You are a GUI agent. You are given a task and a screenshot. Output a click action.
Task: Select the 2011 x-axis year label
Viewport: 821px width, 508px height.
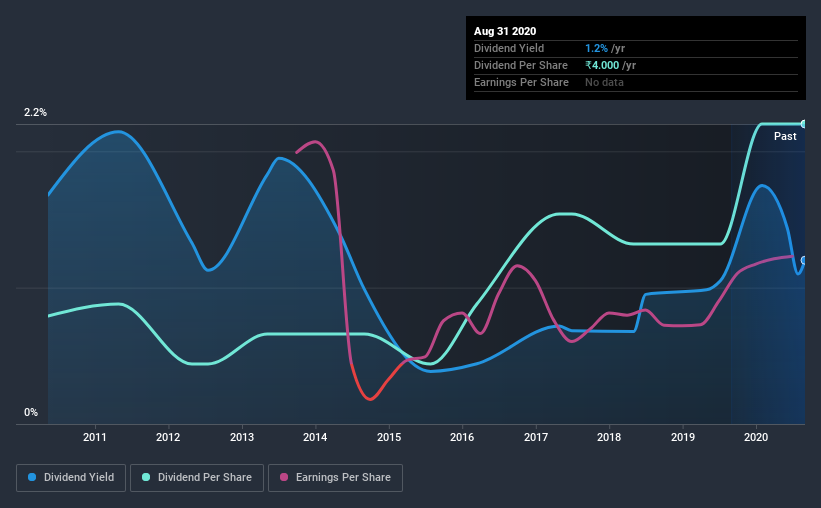tap(95, 437)
